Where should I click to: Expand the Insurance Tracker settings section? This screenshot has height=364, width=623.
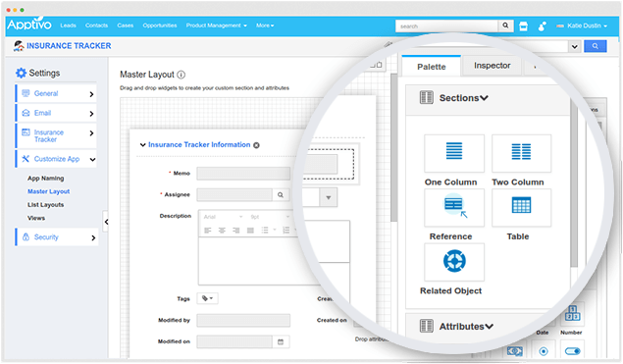tap(56, 135)
